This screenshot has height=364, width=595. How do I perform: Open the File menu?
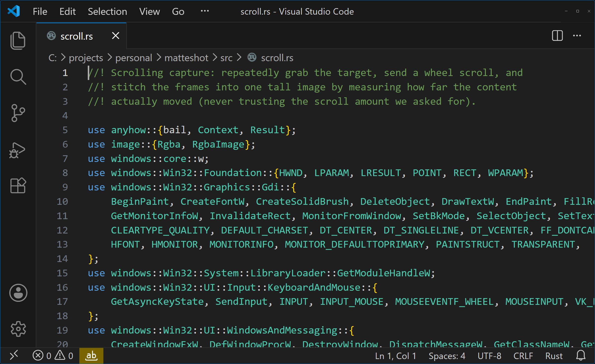point(40,11)
